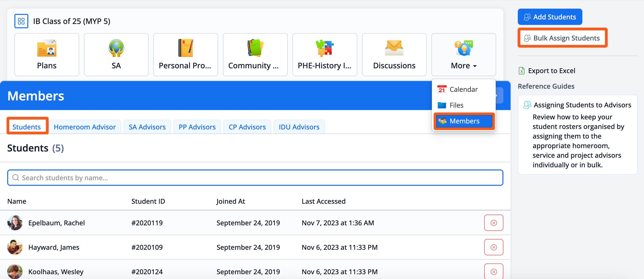Click the name Koolhaas, Wesley
The image size is (644, 279).
[x=56, y=272]
